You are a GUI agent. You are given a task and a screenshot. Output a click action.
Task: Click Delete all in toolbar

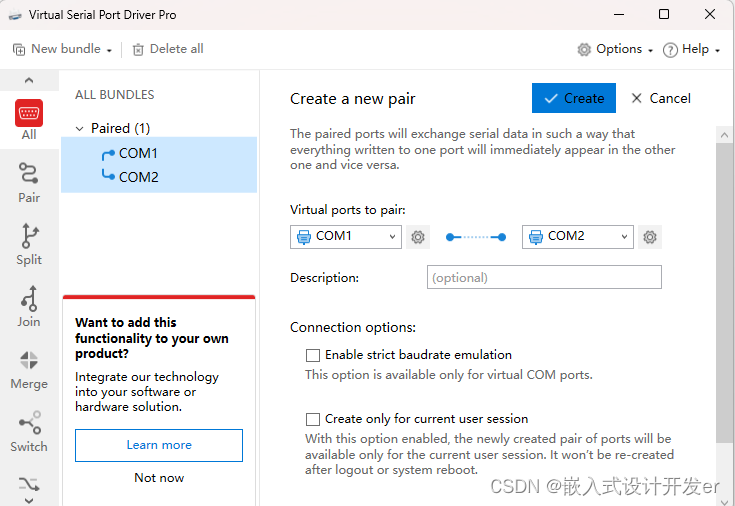point(168,49)
